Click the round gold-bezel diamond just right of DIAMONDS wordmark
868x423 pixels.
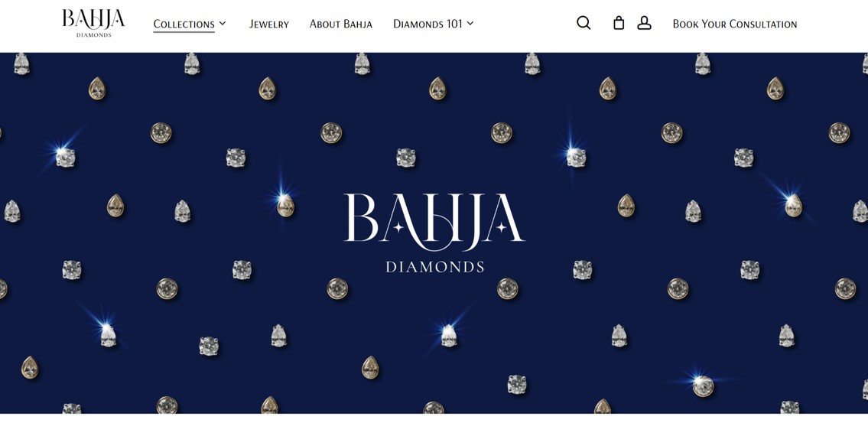point(507,288)
